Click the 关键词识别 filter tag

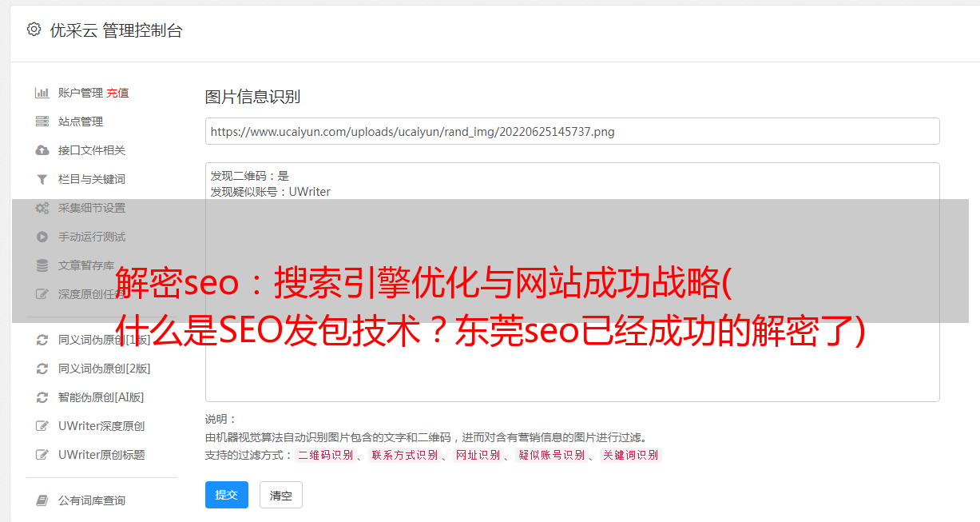[x=631, y=455]
